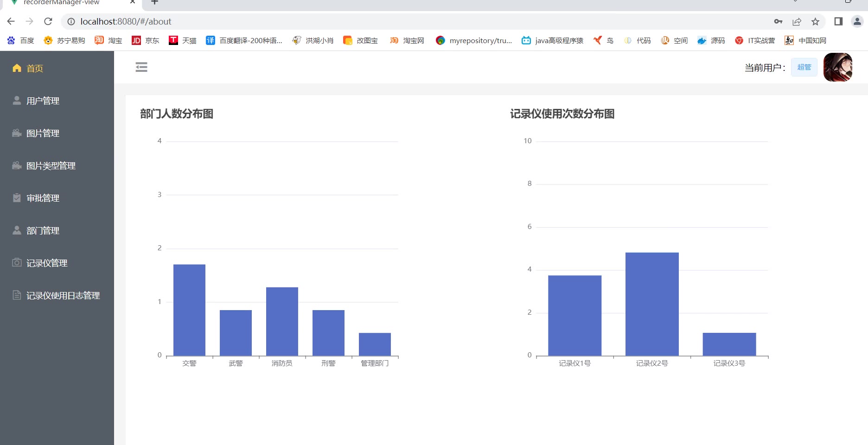Open 部门管理 menu item

click(x=57, y=230)
